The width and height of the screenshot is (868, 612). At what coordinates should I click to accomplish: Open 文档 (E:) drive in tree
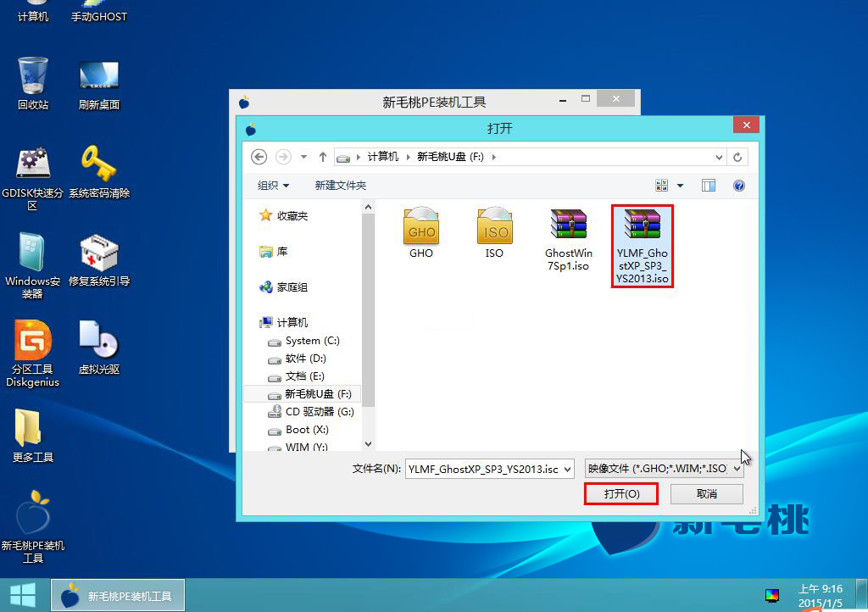tap(296, 376)
